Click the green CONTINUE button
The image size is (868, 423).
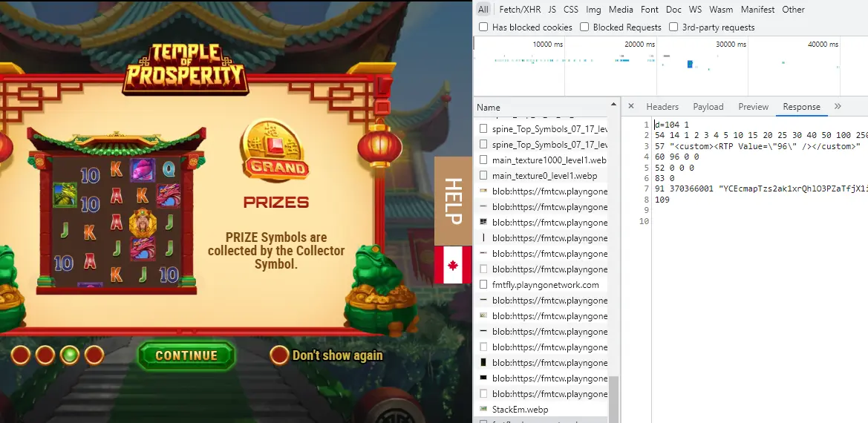[x=186, y=355]
